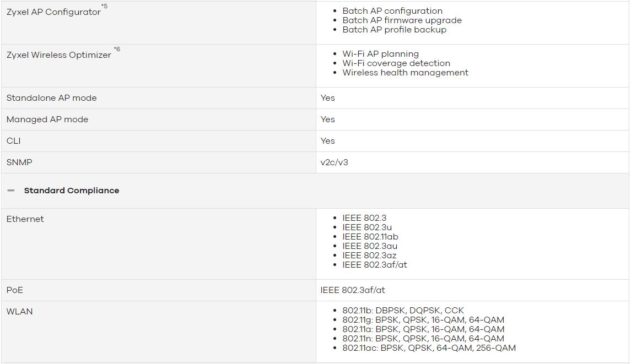
Task: Click the *5 footnote marker
Action: (x=104, y=6)
